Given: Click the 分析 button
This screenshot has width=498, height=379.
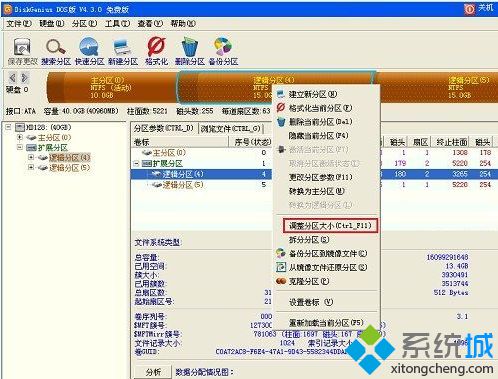Looking at the screenshot, I should [153, 372].
